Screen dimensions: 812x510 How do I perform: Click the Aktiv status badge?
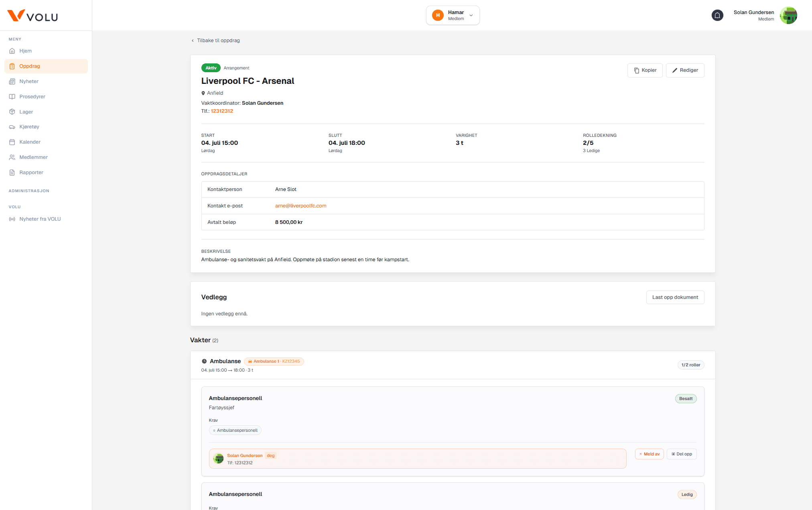point(211,68)
